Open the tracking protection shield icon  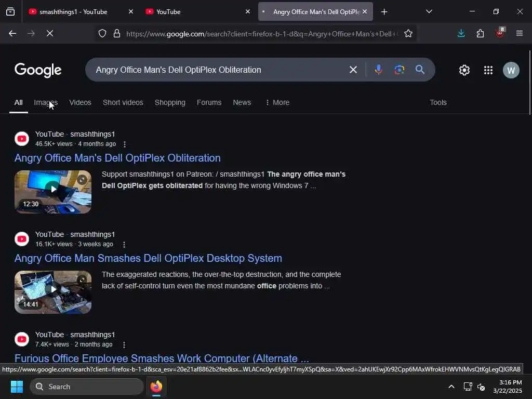[102, 33]
